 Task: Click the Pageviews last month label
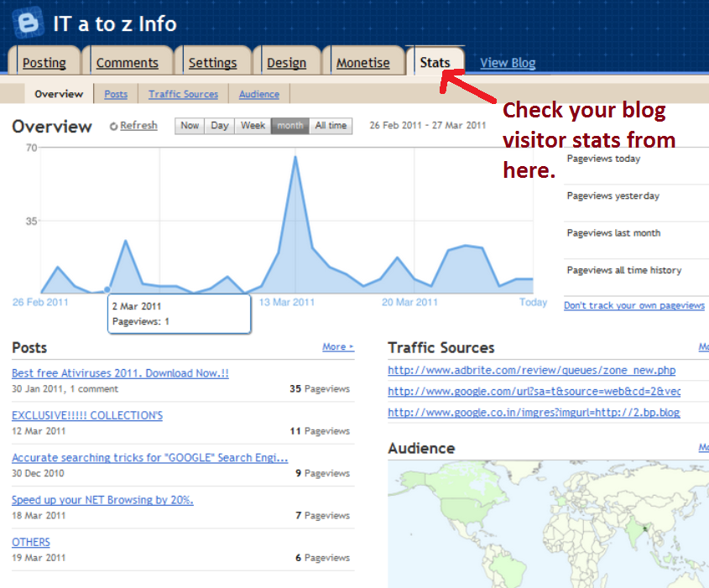[x=613, y=233]
